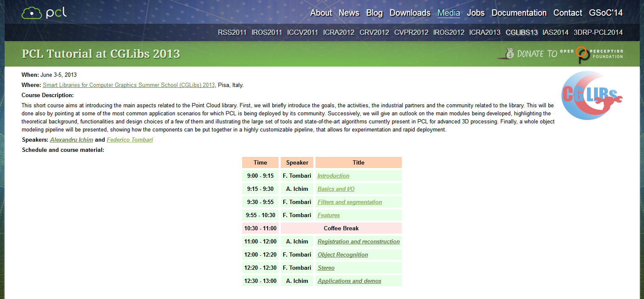
Task: Open the ICCV2011 submenu link
Action: point(302,32)
